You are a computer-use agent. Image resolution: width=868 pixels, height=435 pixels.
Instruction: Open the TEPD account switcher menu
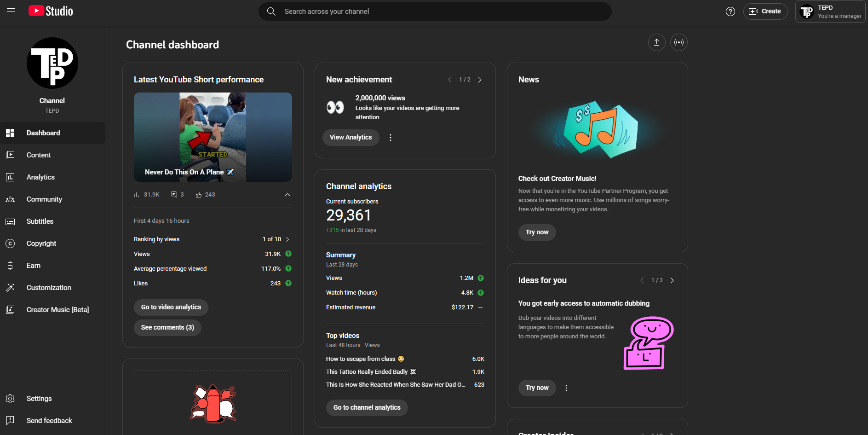point(830,12)
